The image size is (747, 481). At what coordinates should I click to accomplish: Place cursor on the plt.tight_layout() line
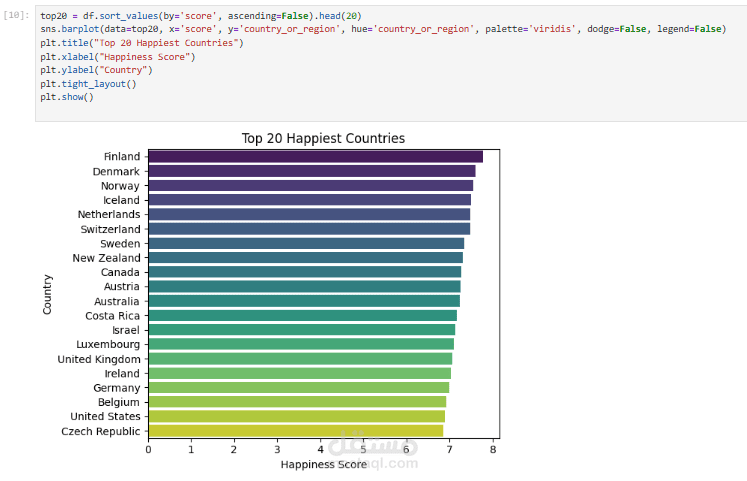[x=88, y=84]
